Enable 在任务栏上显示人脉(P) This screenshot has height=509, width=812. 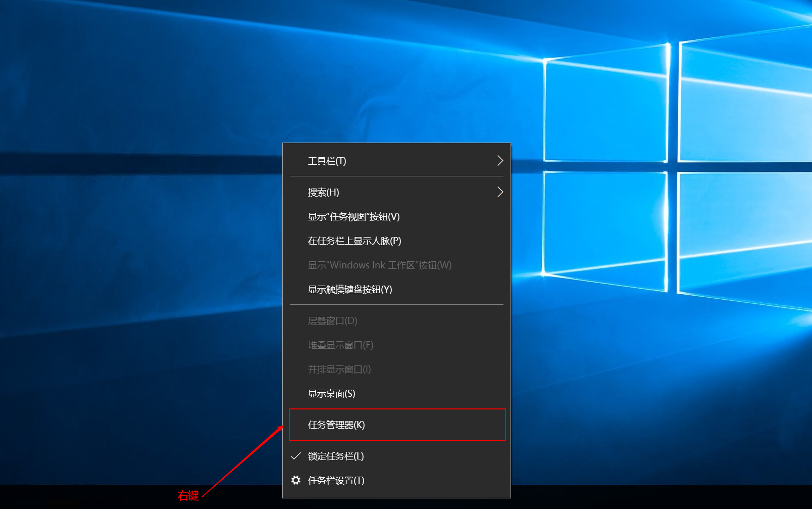coord(354,241)
